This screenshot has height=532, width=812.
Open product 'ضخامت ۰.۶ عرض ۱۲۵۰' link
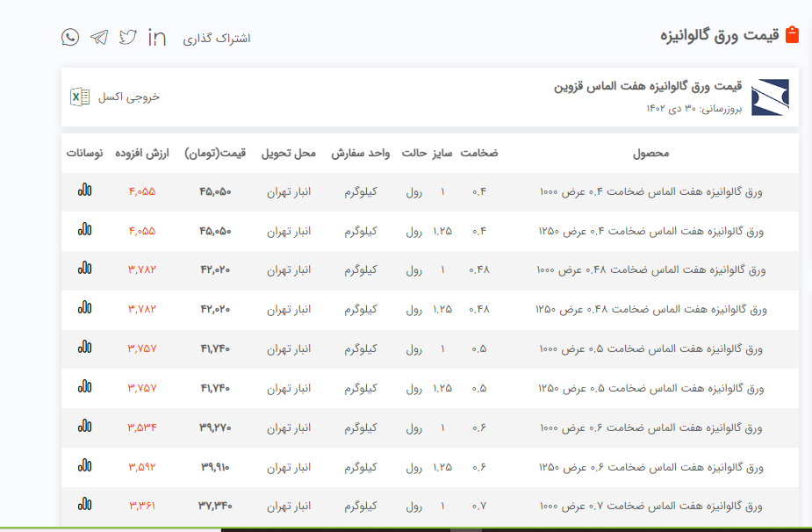coord(650,467)
